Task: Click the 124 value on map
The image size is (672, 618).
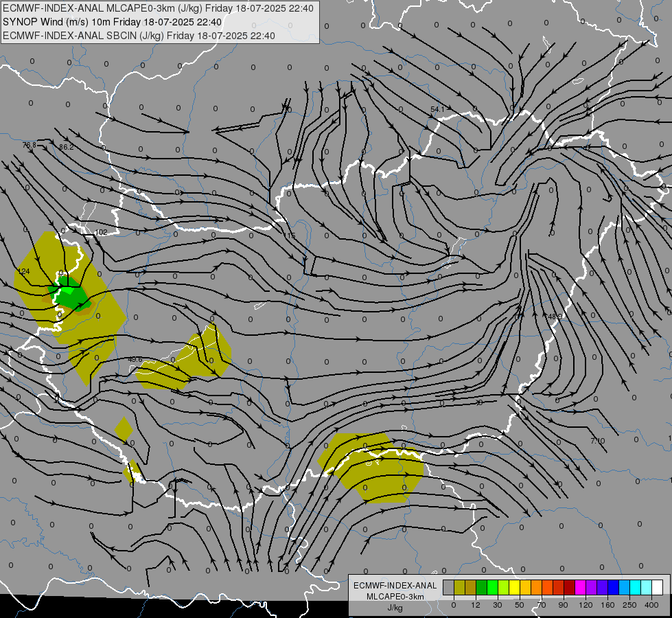Action: (x=24, y=271)
